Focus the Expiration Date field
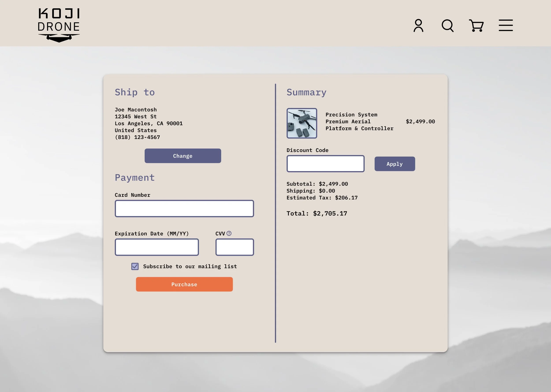The image size is (551, 392). (x=157, y=247)
